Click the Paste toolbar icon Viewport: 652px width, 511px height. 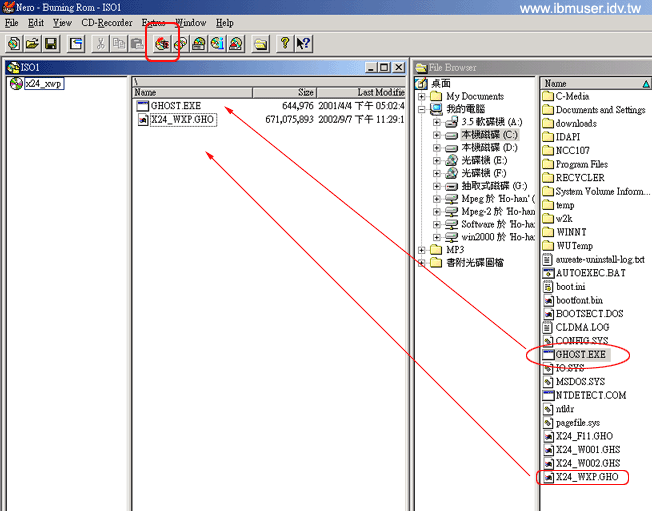coord(137,44)
